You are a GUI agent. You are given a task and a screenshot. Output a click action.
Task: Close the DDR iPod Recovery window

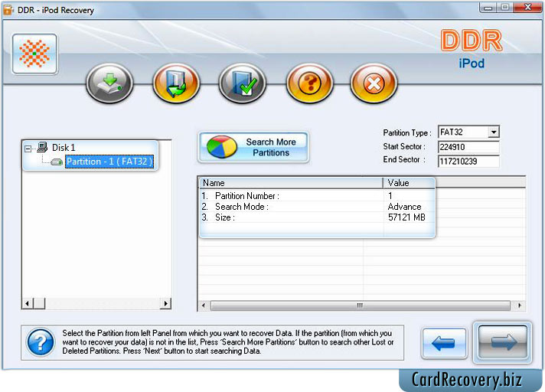click(x=527, y=8)
